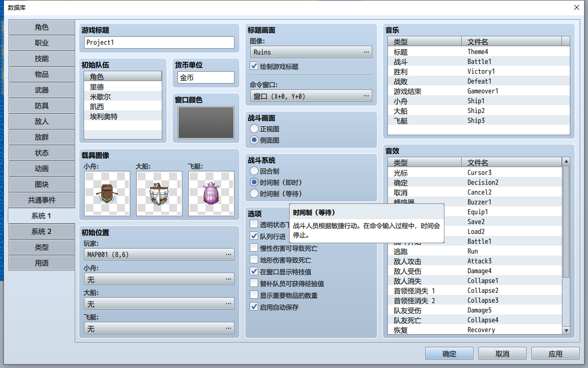Switch to the 图块 tab
Viewport: 588px width, 368px height.
pos(42,184)
